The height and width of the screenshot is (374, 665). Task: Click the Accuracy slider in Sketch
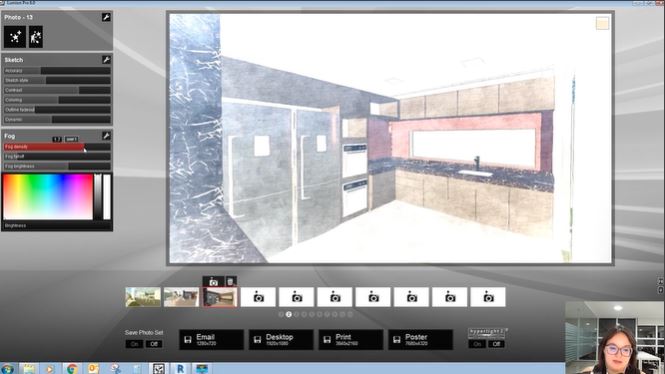point(57,70)
